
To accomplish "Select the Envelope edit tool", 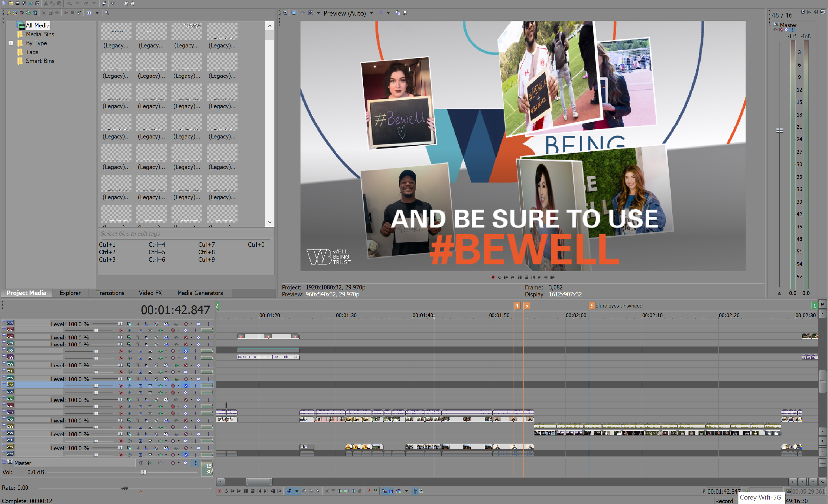I will (305, 491).
